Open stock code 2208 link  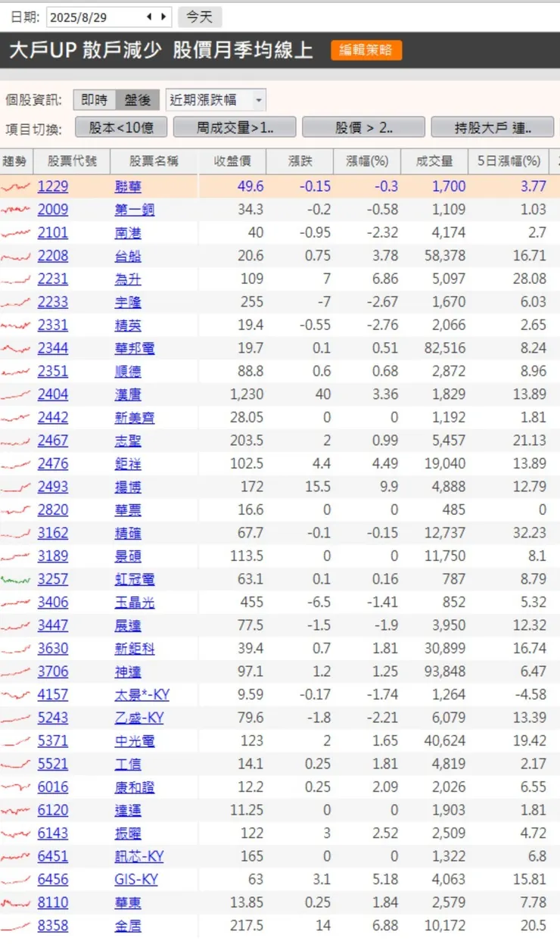click(x=53, y=256)
